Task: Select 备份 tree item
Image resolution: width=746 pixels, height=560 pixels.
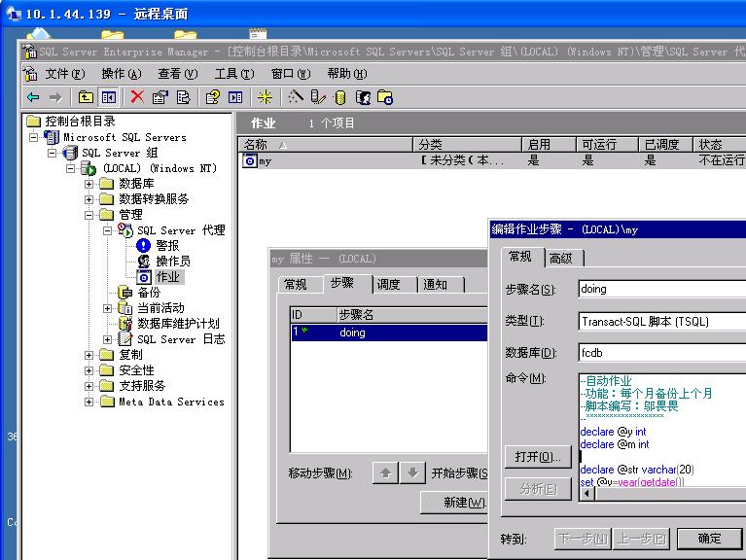Action: point(149,293)
